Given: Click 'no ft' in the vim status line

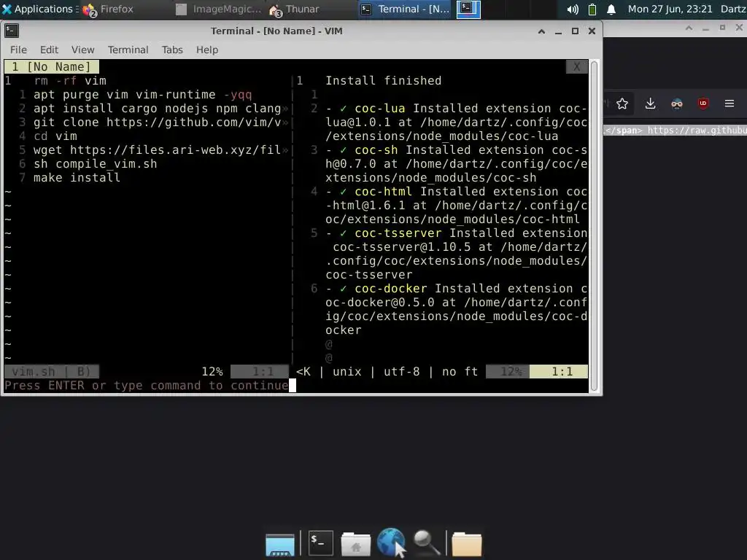Looking at the screenshot, I should 460,371.
